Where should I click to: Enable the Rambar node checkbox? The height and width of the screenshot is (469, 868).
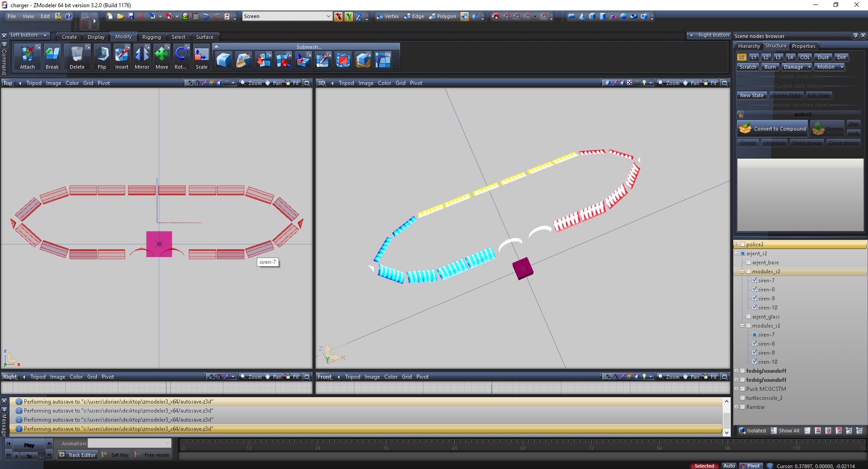click(742, 407)
